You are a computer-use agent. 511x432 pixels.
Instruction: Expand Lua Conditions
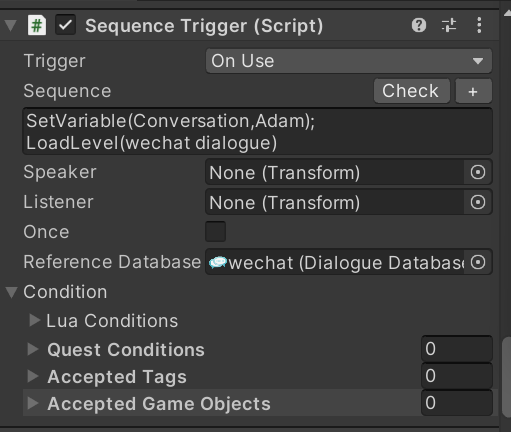tap(34, 320)
